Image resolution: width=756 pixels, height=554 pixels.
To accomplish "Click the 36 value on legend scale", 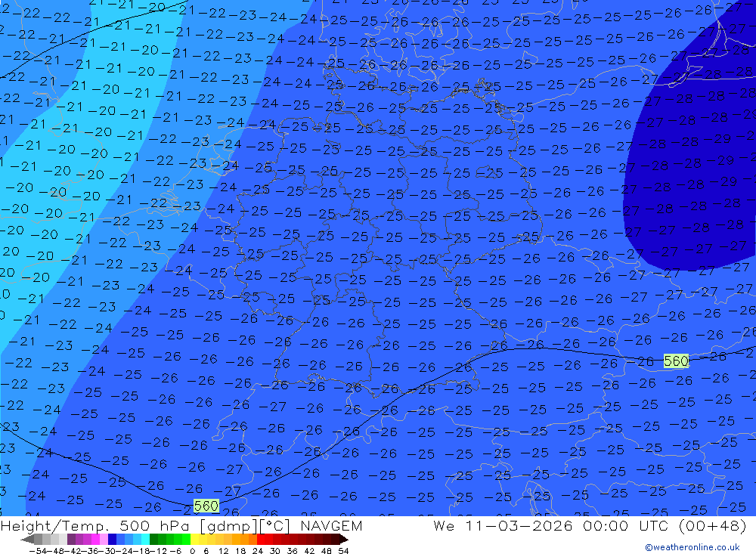I will coord(292,551).
